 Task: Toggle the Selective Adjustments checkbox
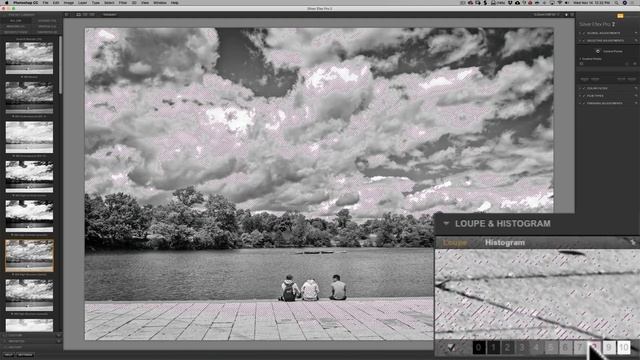click(584, 40)
